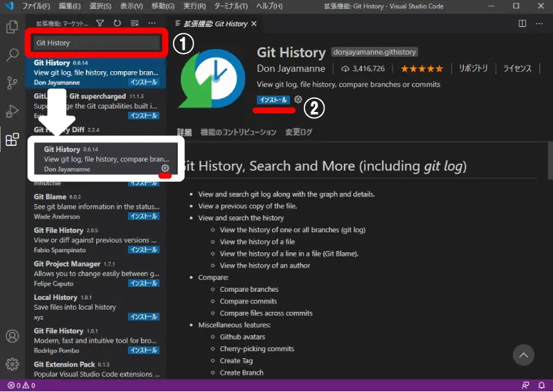The width and height of the screenshot is (553, 392).
Task: Select the 拡張機能: Git History editor tab
Action: [x=215, y=24]
